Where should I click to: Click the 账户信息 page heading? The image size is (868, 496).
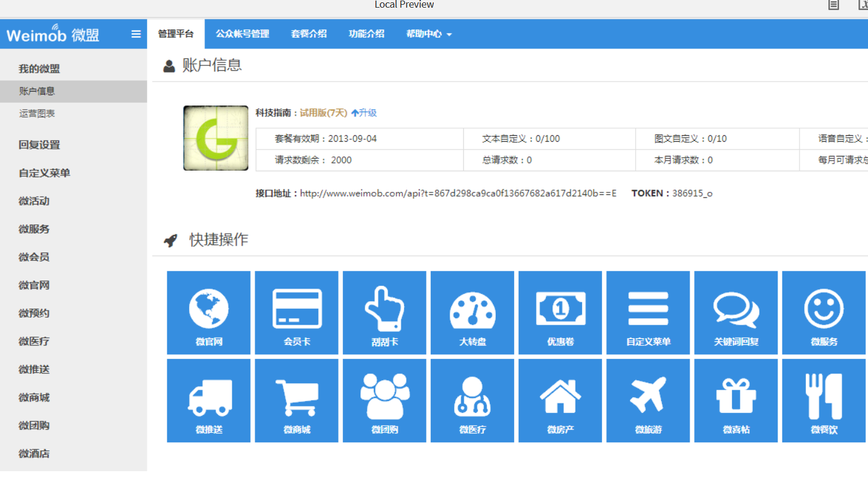click(212, 65)
